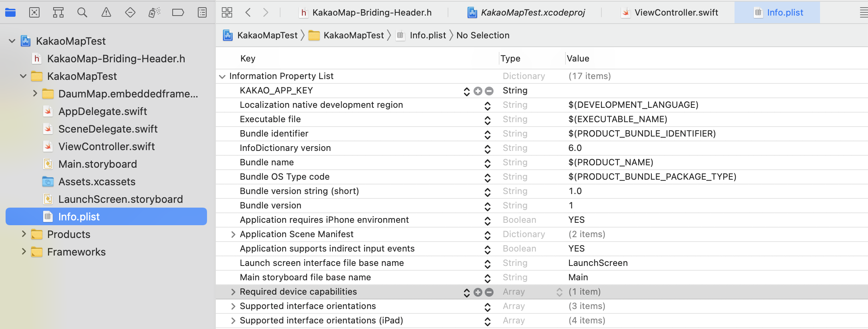Go forward in editor history

coord(266,12)
